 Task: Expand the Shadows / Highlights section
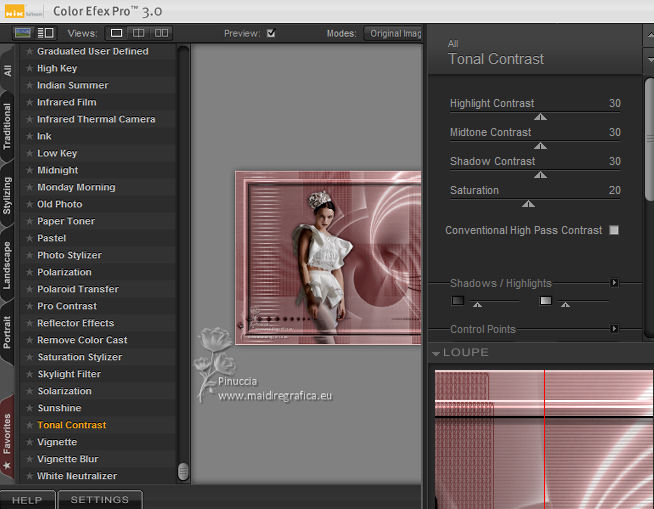pyautogui.click(x=615, y=283)
